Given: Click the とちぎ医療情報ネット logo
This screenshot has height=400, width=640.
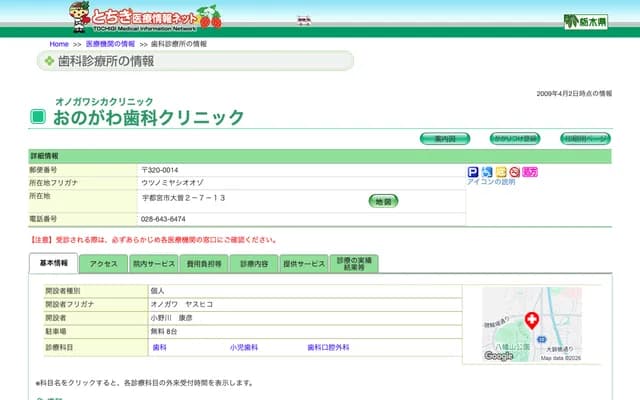Looking at the screenshot, I should point(145,17).
